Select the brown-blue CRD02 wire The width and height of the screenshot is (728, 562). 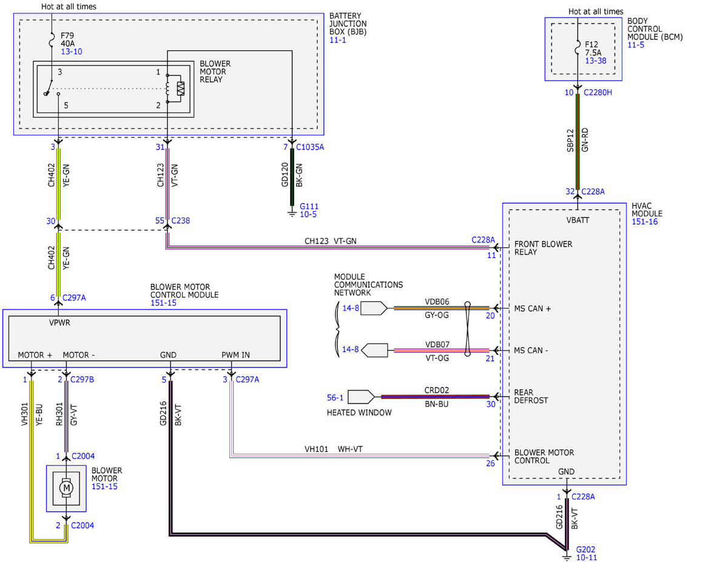435,397
